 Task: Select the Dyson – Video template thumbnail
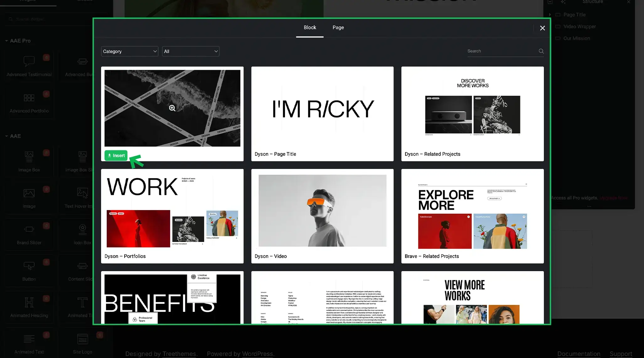tap(322, 211)
